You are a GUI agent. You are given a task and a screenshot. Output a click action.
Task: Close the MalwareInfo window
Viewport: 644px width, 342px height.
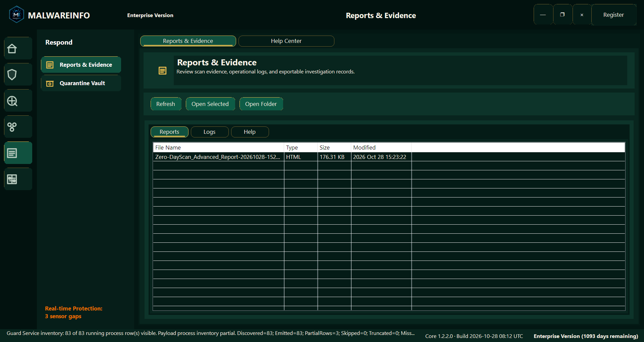[x=582, y=15]
